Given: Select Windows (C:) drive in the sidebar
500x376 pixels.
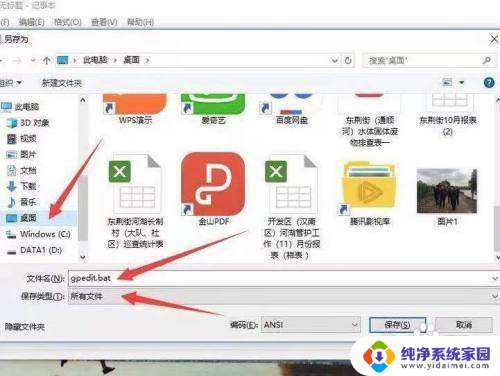Looking at the screenshot, I should click(39, 234).
